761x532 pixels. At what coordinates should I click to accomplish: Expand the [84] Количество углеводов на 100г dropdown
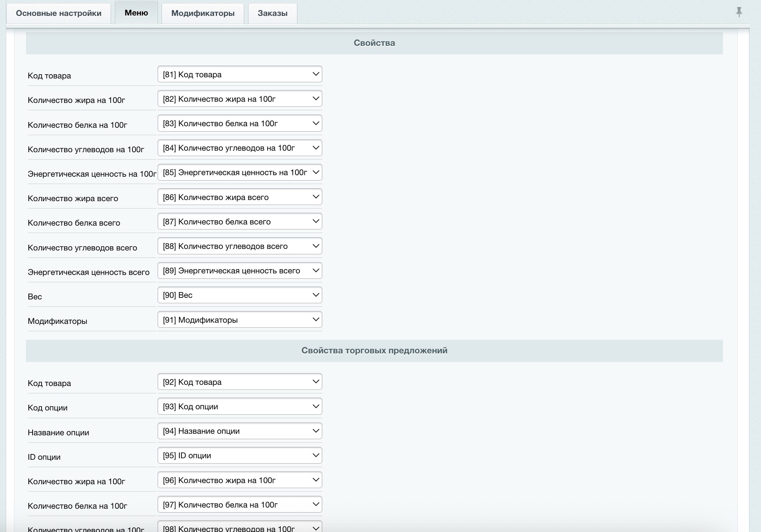(240, 148)
